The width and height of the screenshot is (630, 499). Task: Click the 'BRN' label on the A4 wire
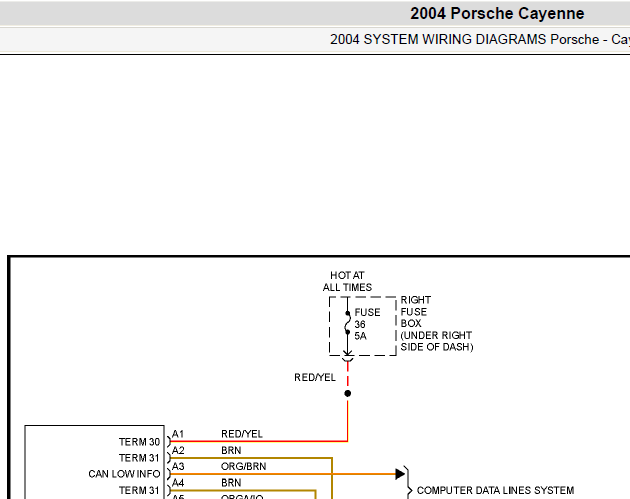tap(231, 483)
